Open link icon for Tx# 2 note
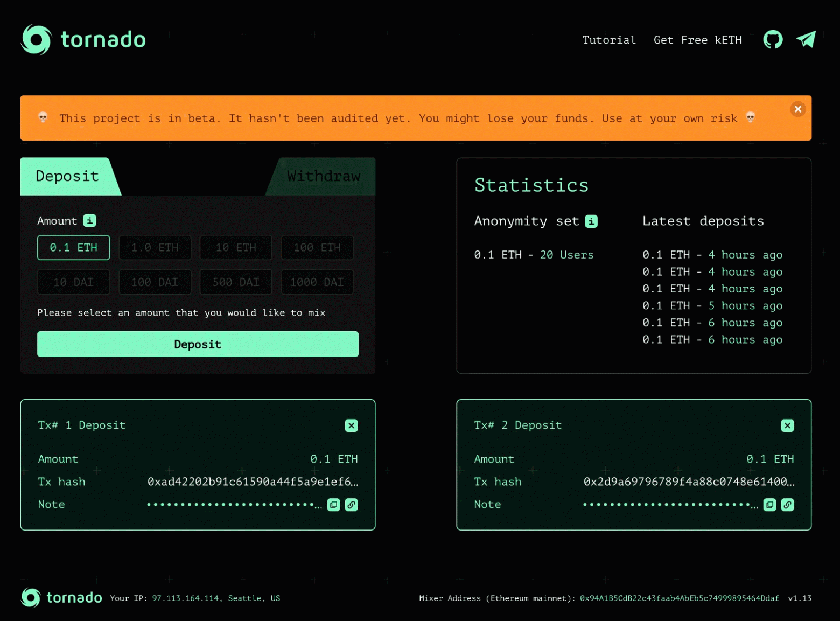Viewport: 840px width, 621px height. [788, 505]
